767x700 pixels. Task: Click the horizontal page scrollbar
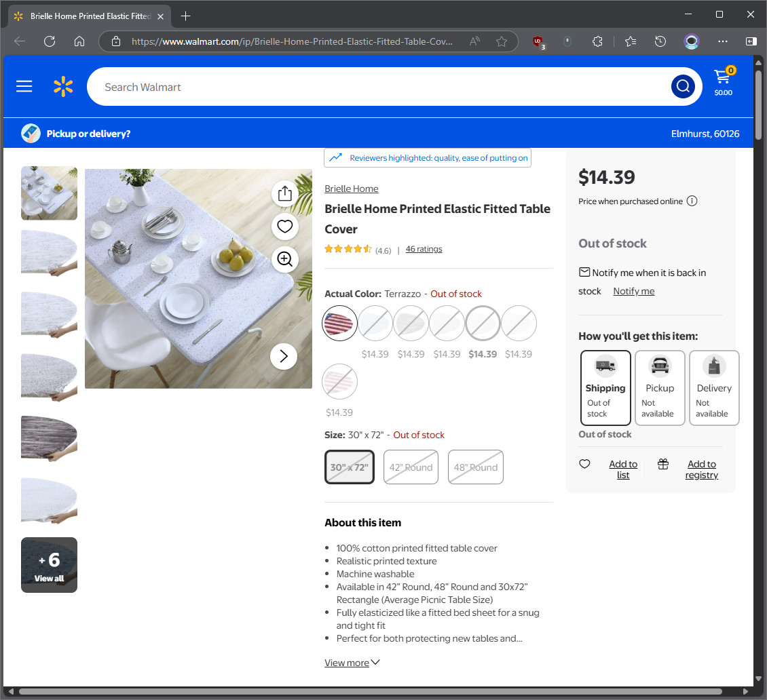click(371, 691)
